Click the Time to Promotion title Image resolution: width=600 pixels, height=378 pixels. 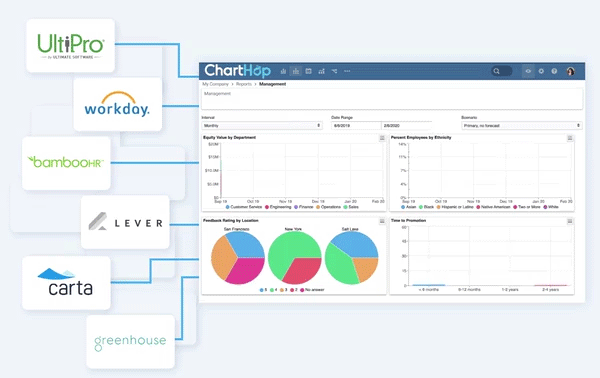pyautogui.click(x=408, y=220)
